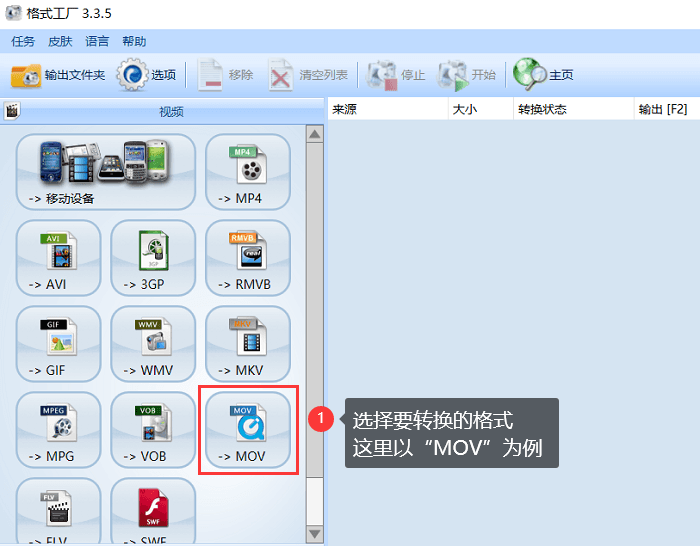
Task: Select the 3GP format icon
Action: [x=153, y=258]
